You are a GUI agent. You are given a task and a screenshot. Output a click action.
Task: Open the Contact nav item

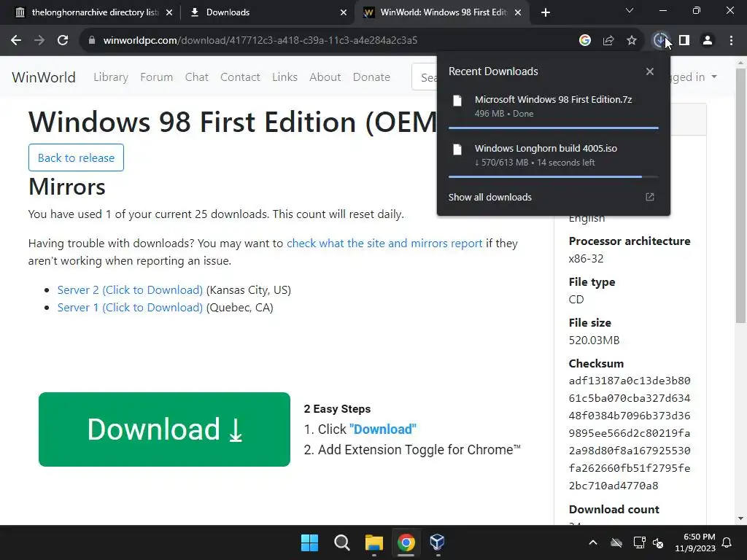[x=240, y=77]
